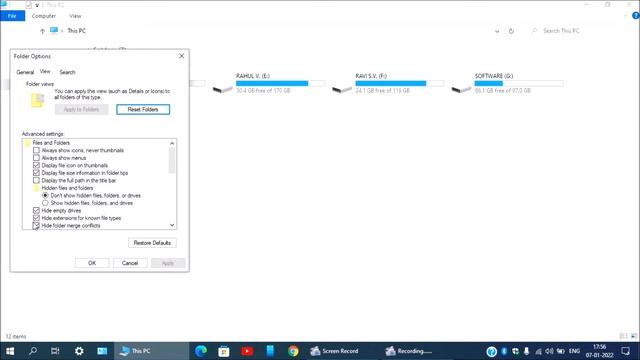Open the blue notebook app on taskbar
The height and width of the screenshot is (360, 640).
coord(270,351)
